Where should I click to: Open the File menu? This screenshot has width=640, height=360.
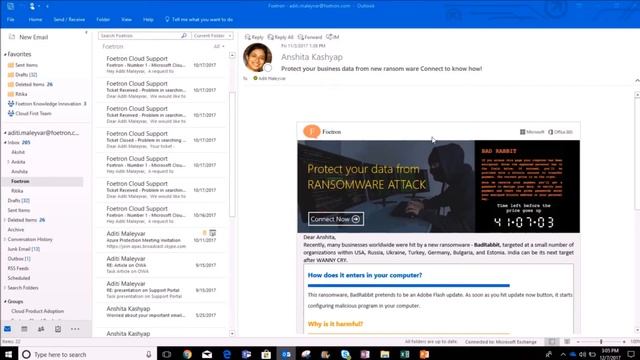point(11,20)
